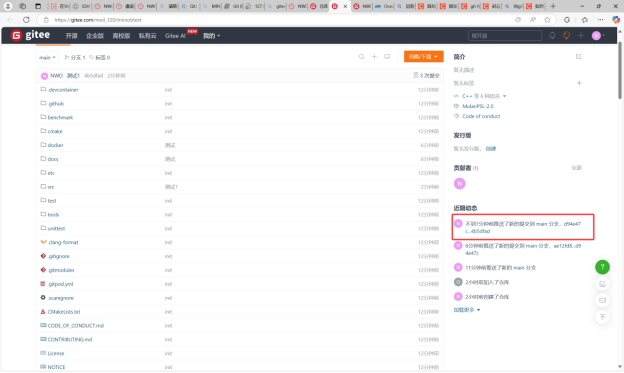
Task: Open the .gitignore file
Action: (x=58, y=256)
